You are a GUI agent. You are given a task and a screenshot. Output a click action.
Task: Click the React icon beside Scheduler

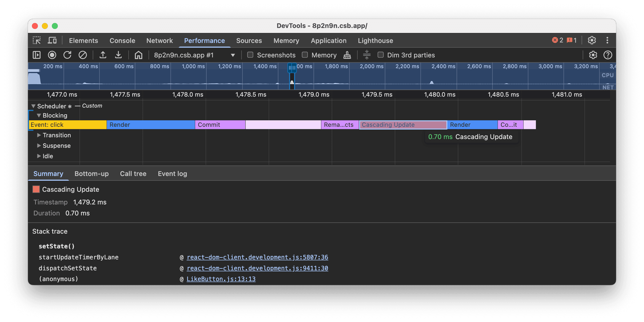pos(70,106)
